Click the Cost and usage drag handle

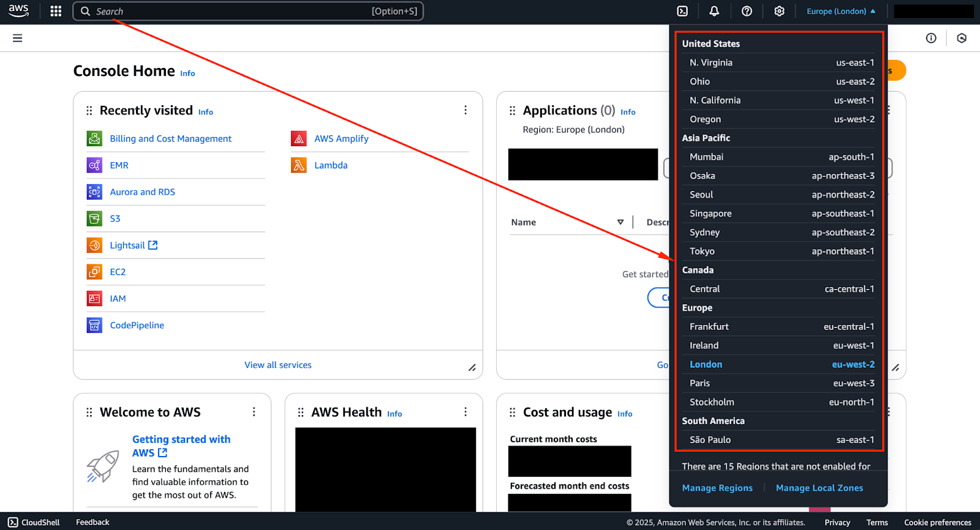coord(513,412)
